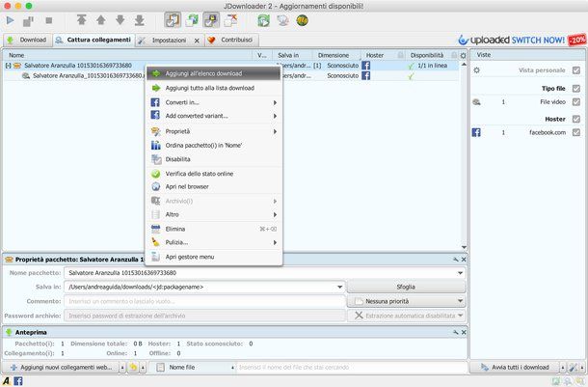Select Apri gestore menu entry
588x387 pixels.
[214, 257]
